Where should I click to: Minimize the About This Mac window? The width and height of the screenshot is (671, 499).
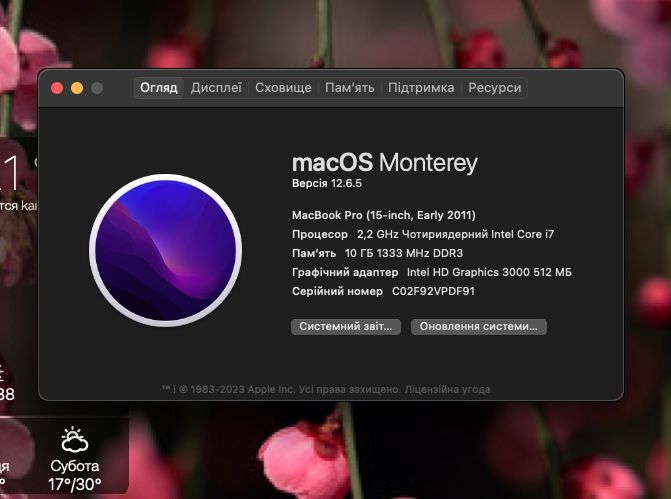pyautogui.click(x=77, y=88)
